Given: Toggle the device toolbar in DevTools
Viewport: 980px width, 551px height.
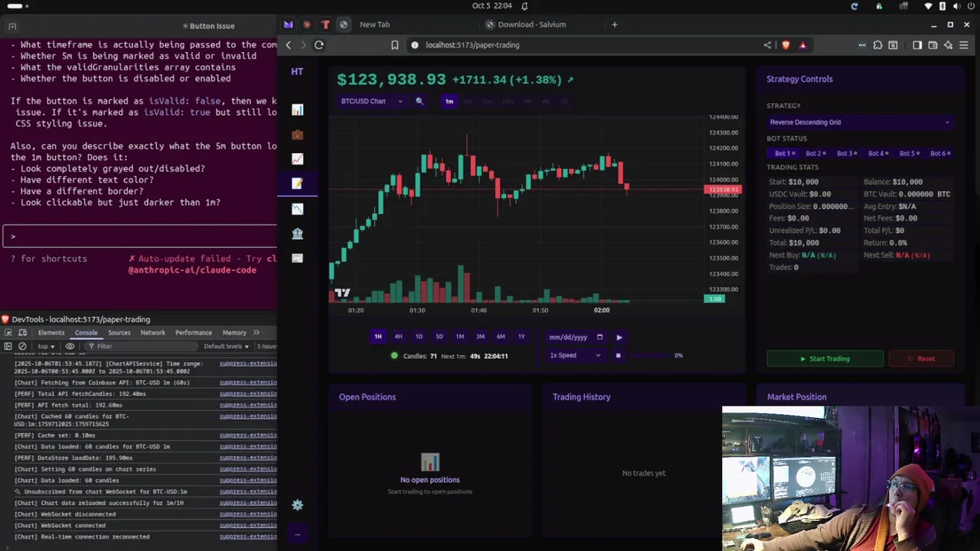Looking at the screenshot, I should coord(23,333).
